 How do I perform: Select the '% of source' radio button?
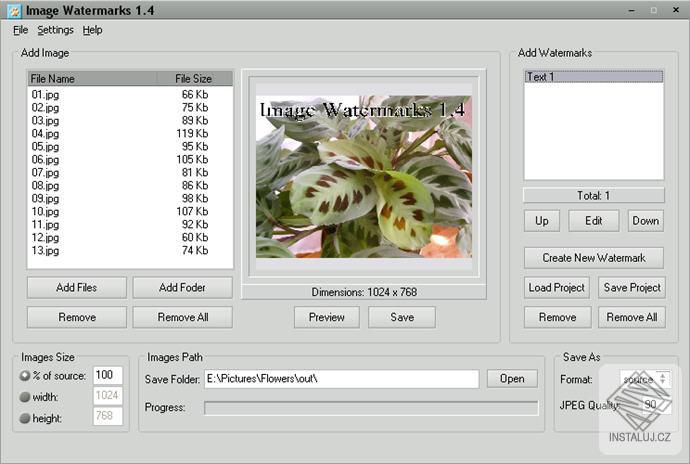pyautogui.click(x=25, y=376)
